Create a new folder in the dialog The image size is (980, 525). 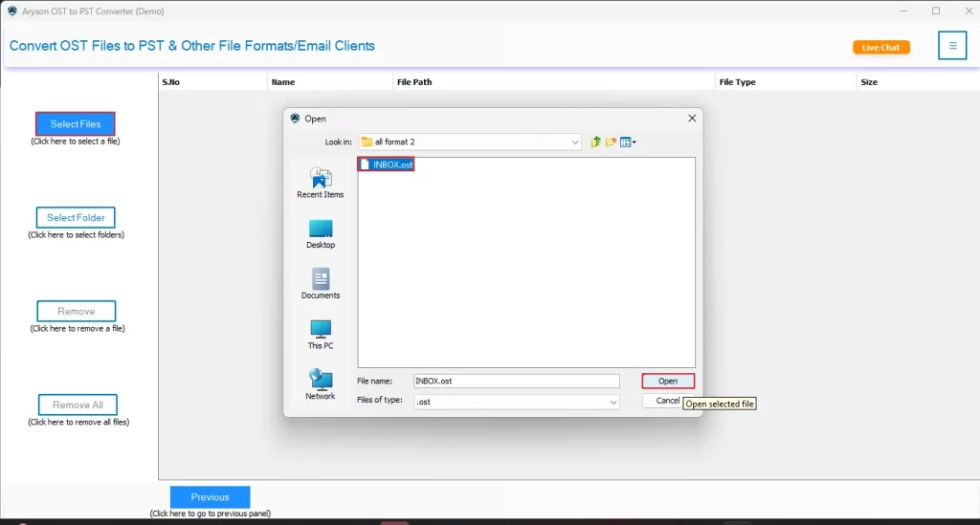611,142
